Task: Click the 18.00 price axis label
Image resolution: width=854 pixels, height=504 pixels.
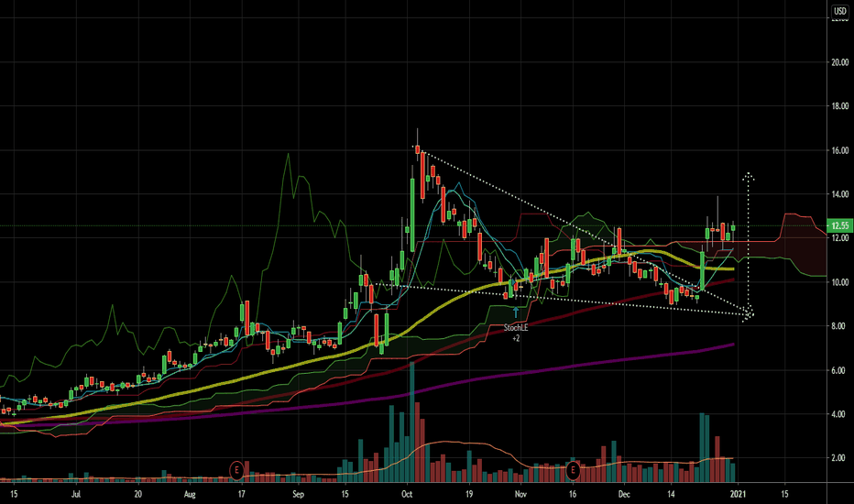Action: pos(840,106)
